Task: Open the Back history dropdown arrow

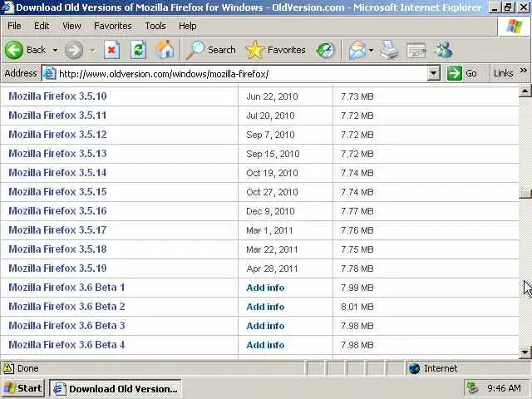Action: point(55,50)
